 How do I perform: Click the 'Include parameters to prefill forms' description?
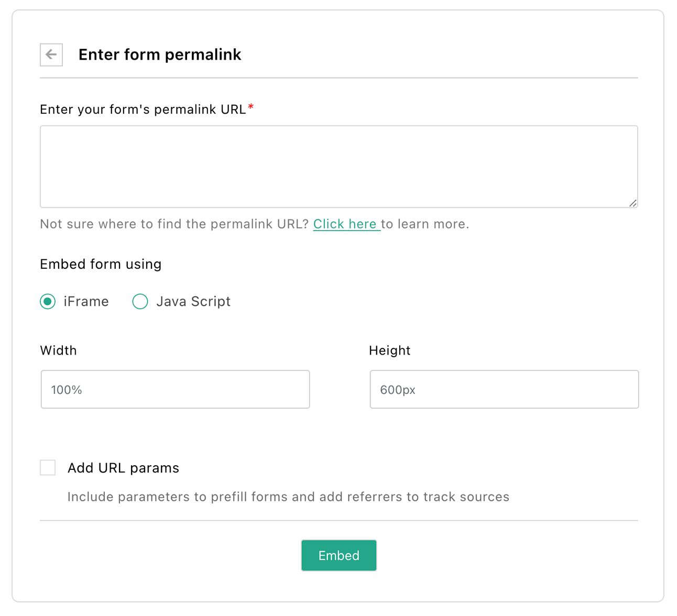(288, 497)
